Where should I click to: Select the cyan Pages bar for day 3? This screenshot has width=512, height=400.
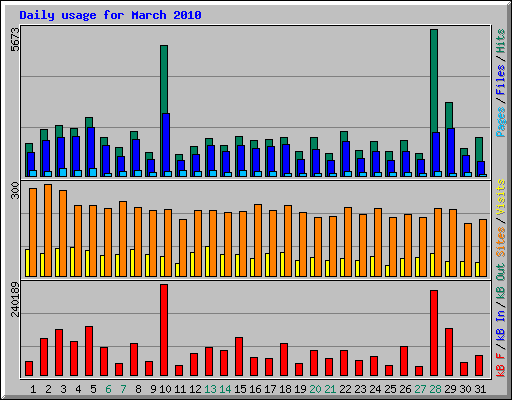coord(63,172)
